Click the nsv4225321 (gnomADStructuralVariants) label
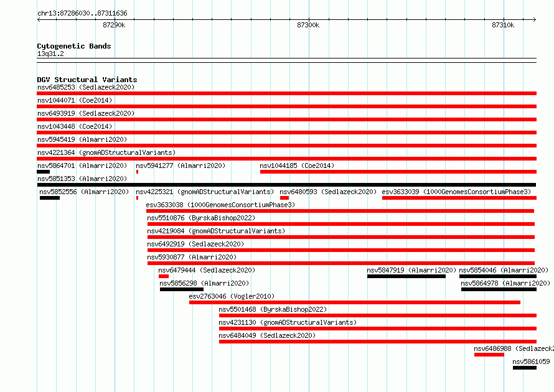The image size is (554, 392). click(x=205, y=192)
